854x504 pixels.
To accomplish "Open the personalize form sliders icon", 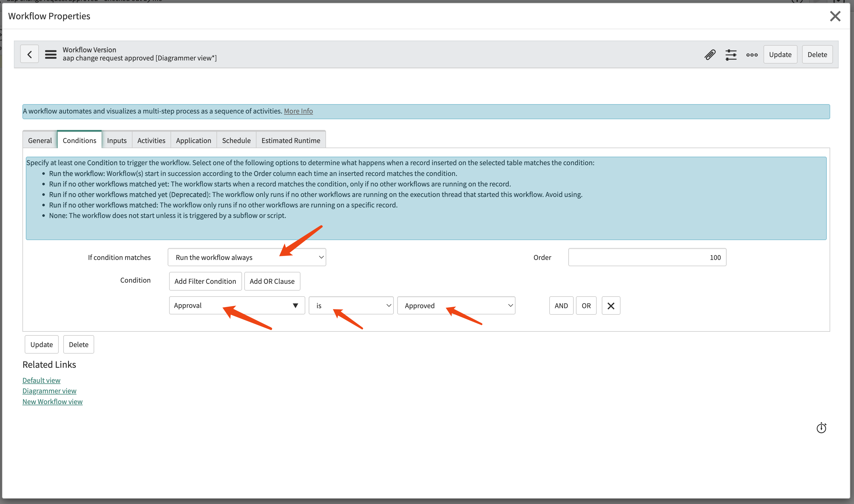I will [731, 55].
